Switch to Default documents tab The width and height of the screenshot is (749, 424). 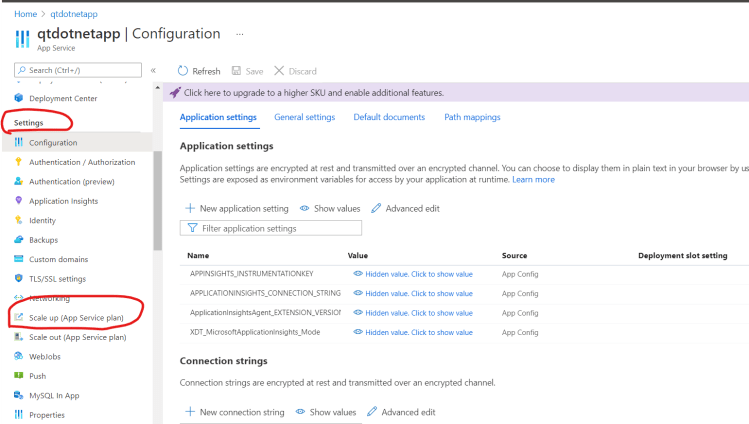coord(389,117)
